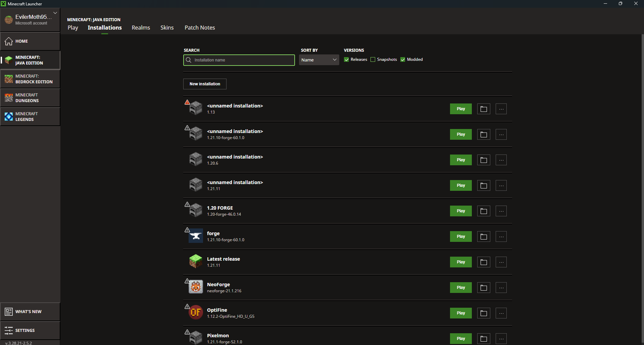Click the NeoForge fox icon
644x345 pixels.
[x=196, y=287]
